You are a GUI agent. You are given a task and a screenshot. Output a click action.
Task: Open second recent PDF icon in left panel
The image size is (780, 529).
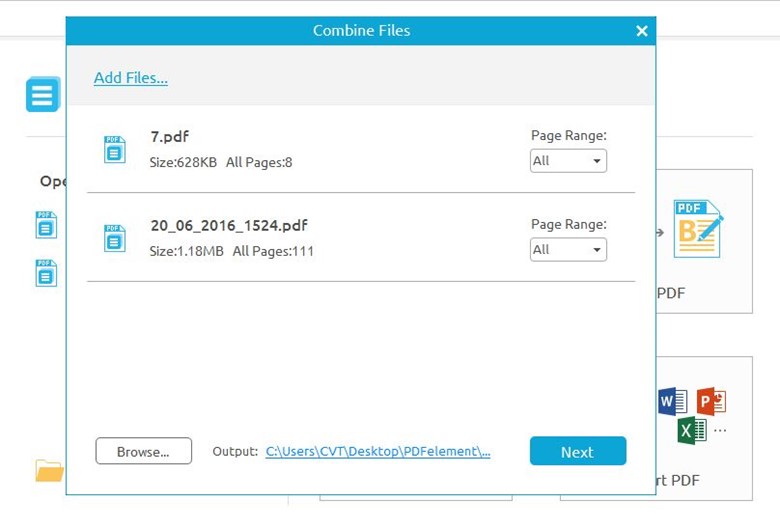(x=46, y=273)
